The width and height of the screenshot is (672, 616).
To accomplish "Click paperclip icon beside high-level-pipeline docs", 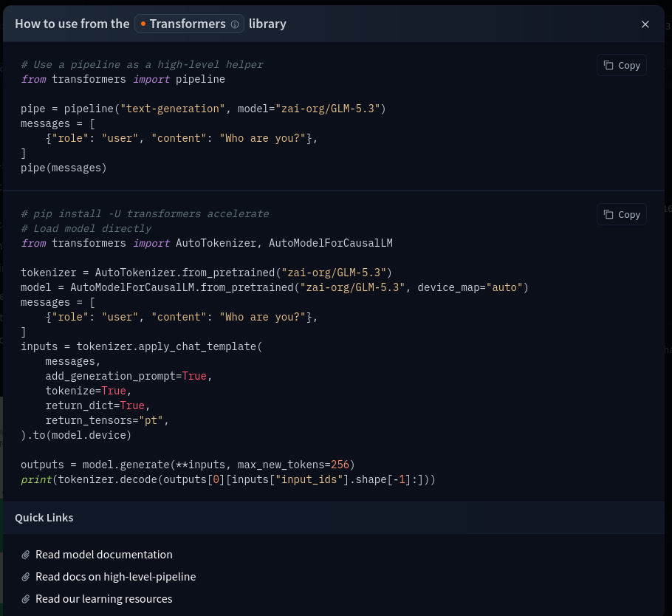I will [x=26, y=577].
